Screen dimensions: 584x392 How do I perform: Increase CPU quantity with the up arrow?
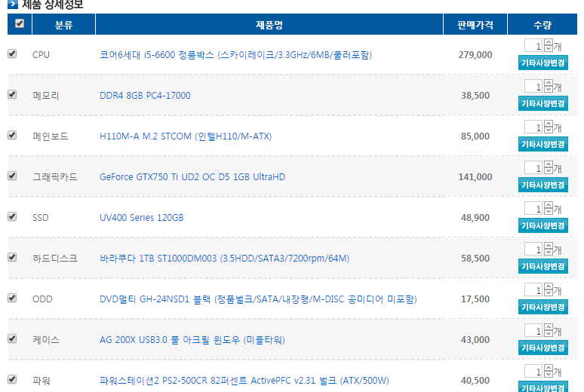pos(549,42)
